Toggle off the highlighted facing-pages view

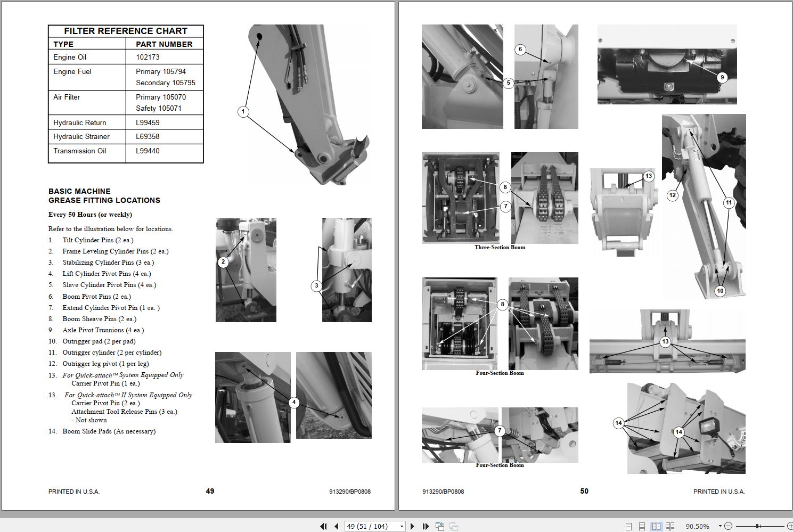click(x=655, y=526)
